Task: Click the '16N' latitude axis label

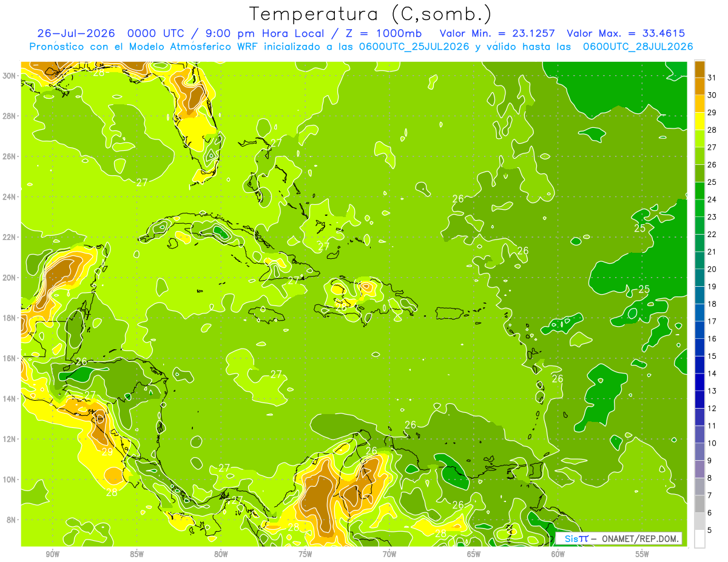Action: click(9, 358)
